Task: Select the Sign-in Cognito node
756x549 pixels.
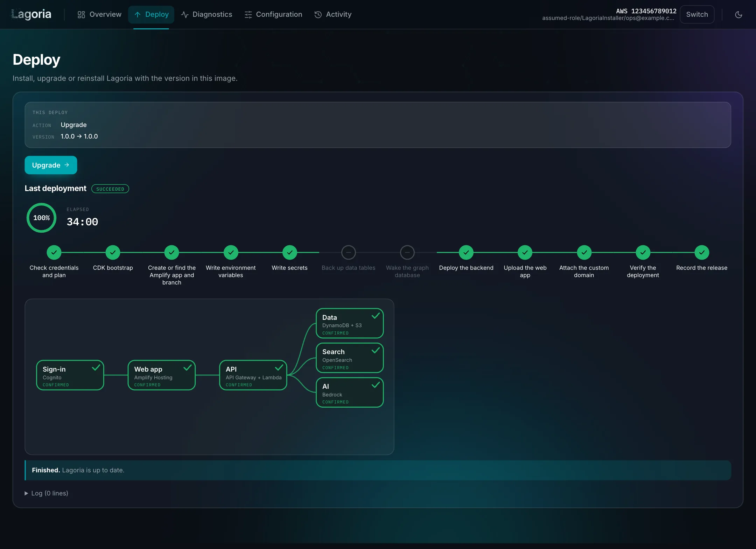Action: click(x=70, y=375)
